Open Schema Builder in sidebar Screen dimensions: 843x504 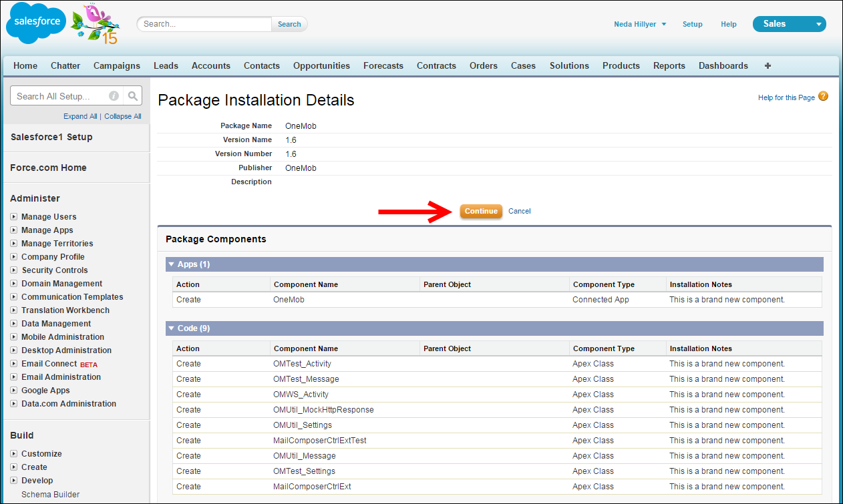coord(50,495)
